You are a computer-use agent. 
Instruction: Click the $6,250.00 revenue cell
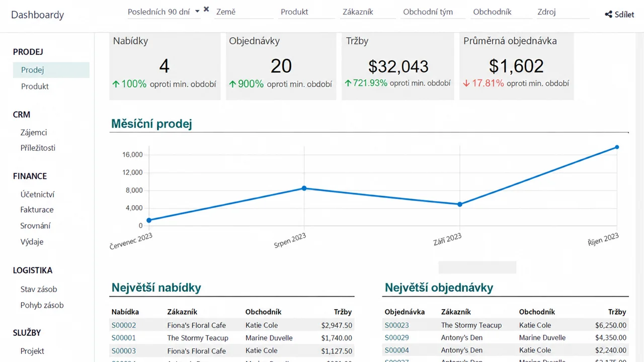611,325
